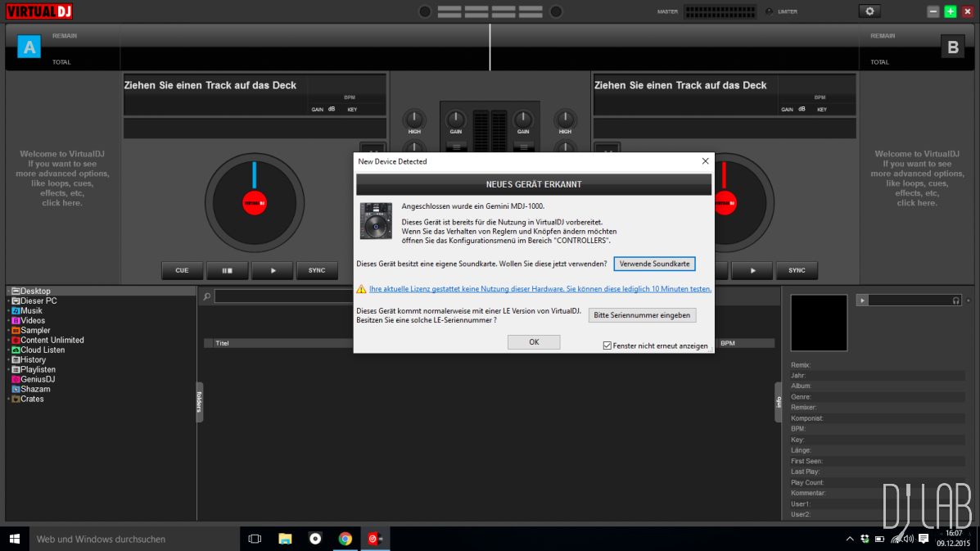Screen dimensions: 980x551
Task: Open VirtualDJ settings gear icon
Action: coord(869,11)
